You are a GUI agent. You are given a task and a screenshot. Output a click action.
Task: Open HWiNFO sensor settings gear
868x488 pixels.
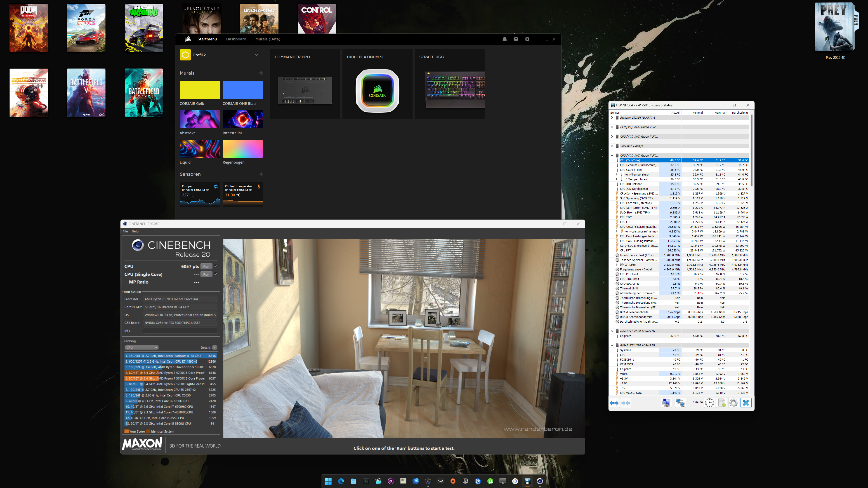(x=734, y=403)
